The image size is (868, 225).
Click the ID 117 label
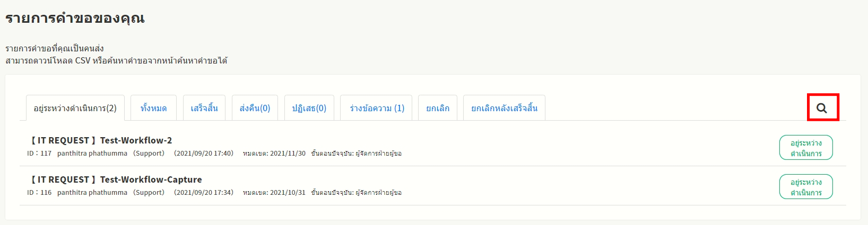tap(39, 154)
